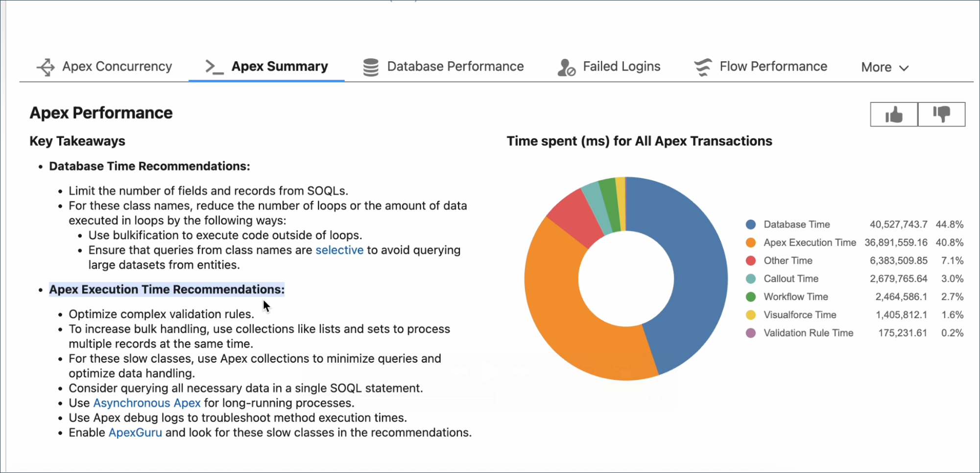This screenshot has height=473, width=980.
Task: Open the ApexGuru link
Action: coord(135,432)
